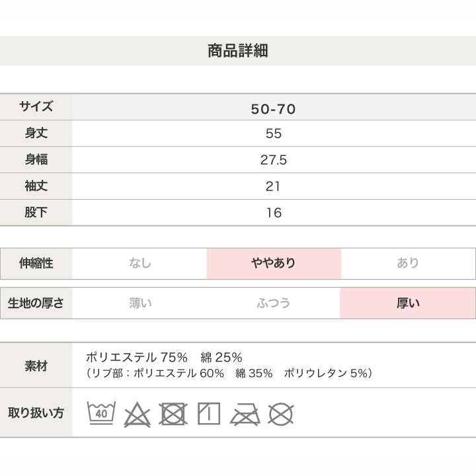The image size is (476, 476).
Task: Click the リブ部 composition text line
Action: [x=229, y=374]
